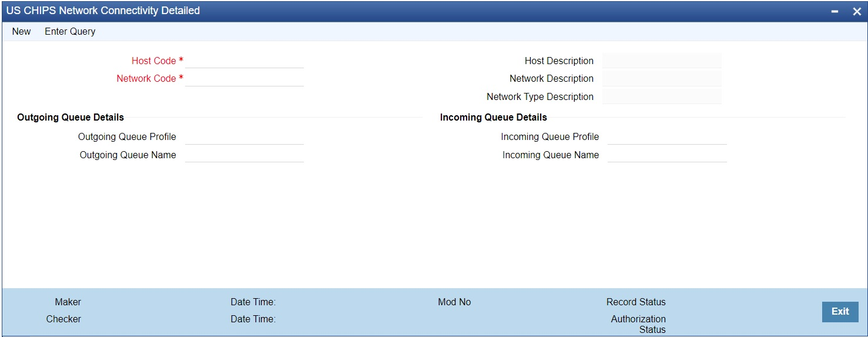868x337 pixels.
Task: Open the Enter Query action
Action: point(70,31)
